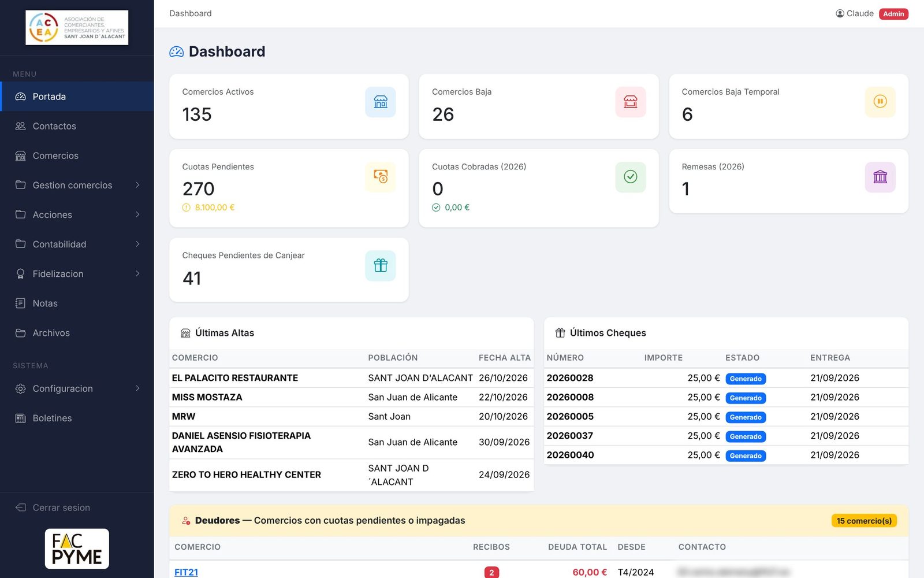Viewport: 924px width, 578px height.
Task: Expand the Gestion comercios submenu
Action: (77, 185)
